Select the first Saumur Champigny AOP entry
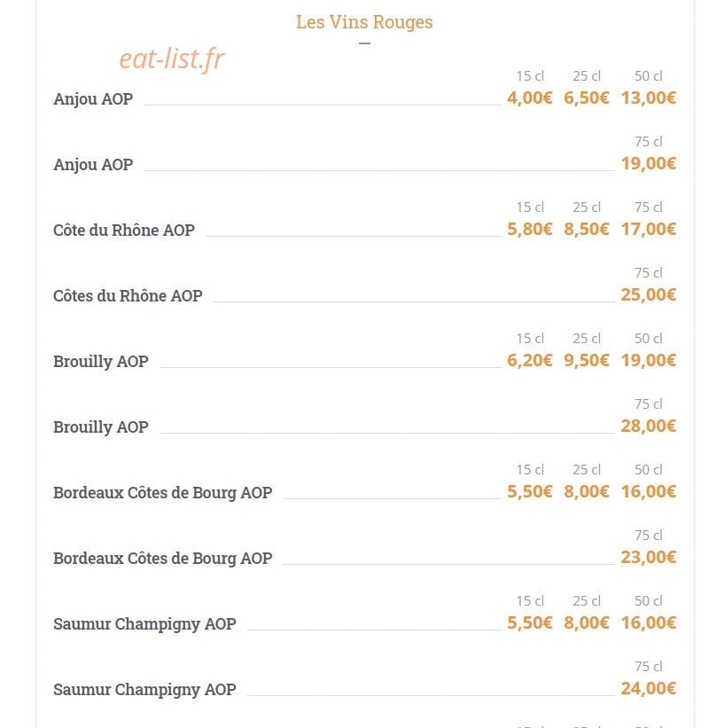The width and height of the screenshot is (724, 728). (144, 624)
